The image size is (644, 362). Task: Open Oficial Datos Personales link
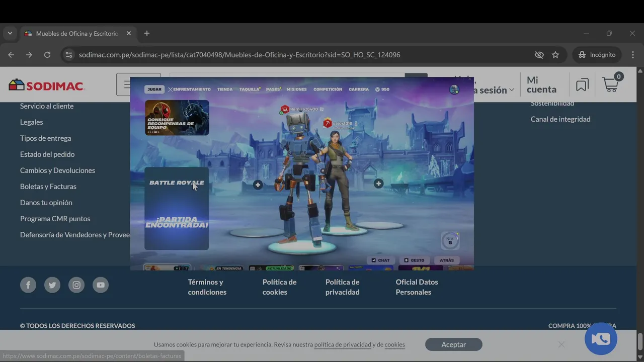tap(417, 287)
